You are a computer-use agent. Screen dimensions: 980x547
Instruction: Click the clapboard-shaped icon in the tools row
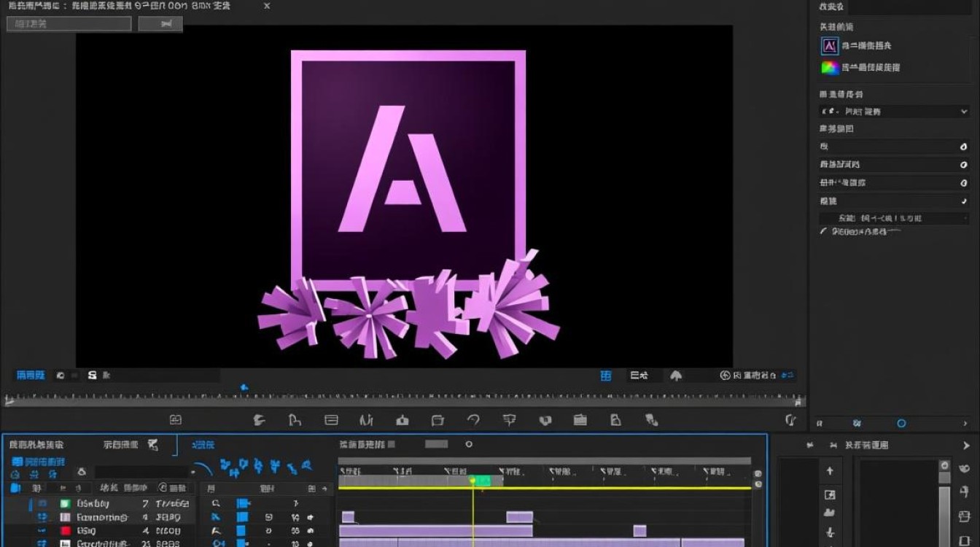click(x=580, y=420)
